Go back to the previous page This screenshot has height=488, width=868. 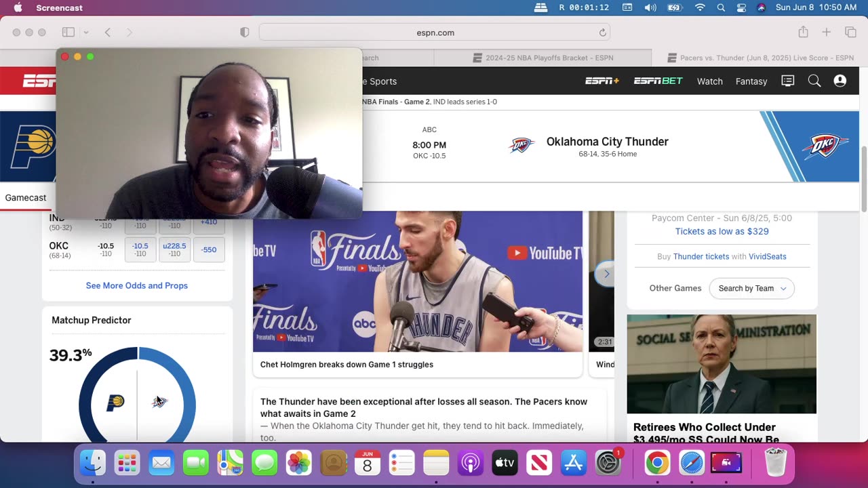coord(108,33)
